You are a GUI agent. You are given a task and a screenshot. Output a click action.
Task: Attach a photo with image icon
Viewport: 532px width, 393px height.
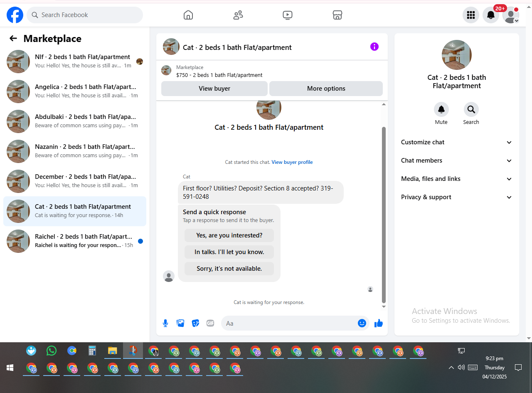180,323
